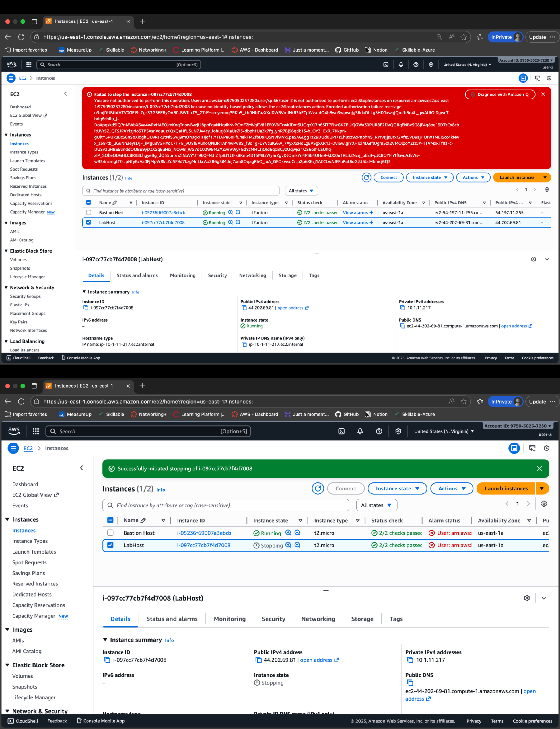The width and height of the screenshot is (560, 729).
Task: Open AWS account settings gear
Action: pos(431,64)
